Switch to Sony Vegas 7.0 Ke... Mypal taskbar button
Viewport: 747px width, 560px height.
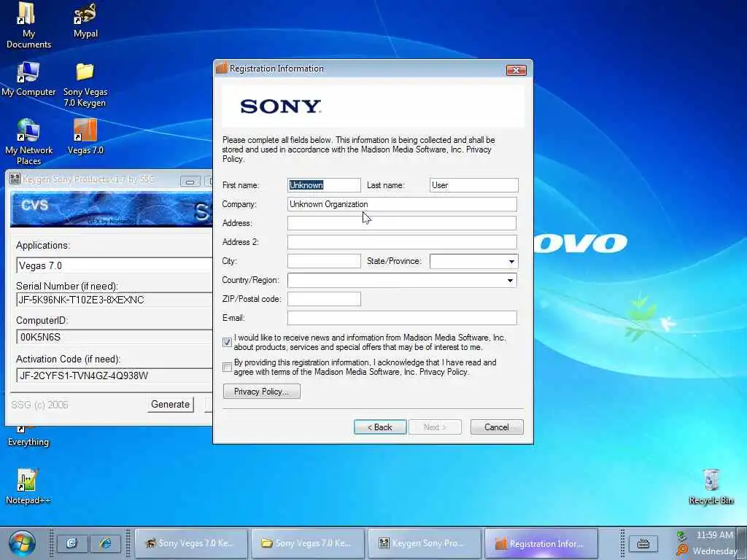coord(192,543)
